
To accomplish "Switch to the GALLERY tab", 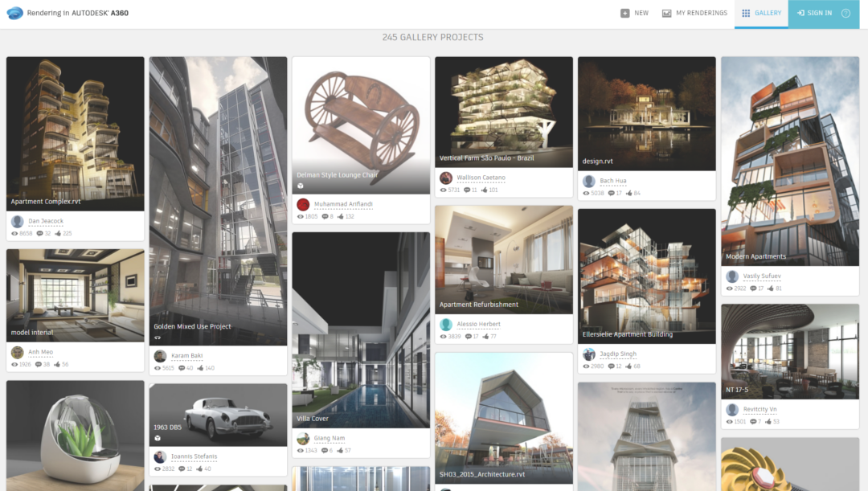I will (x=761, y=13).
